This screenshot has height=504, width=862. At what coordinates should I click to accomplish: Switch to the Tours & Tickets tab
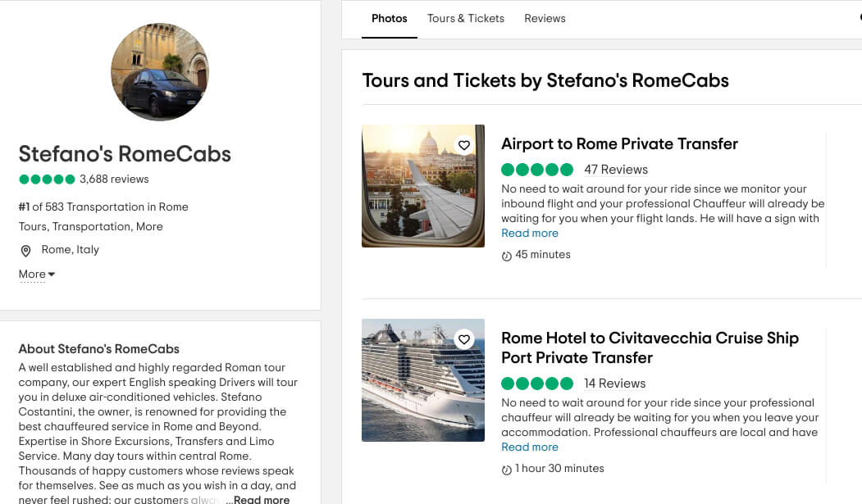coord(466,19)
